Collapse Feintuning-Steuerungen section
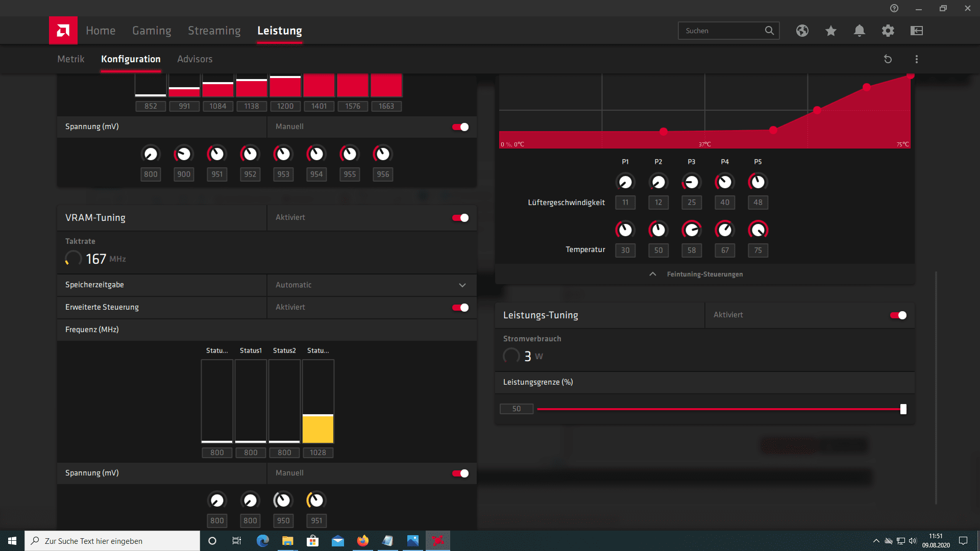Screen dimensions: 980x551 [704, 274]
